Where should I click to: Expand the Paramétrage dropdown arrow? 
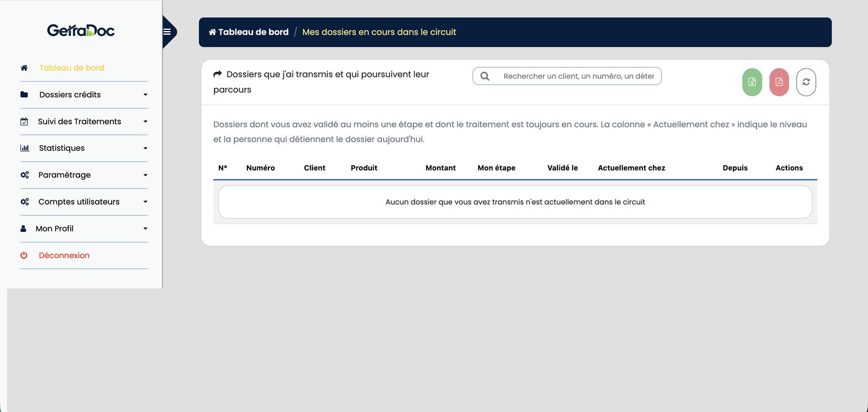pos(145,175)
